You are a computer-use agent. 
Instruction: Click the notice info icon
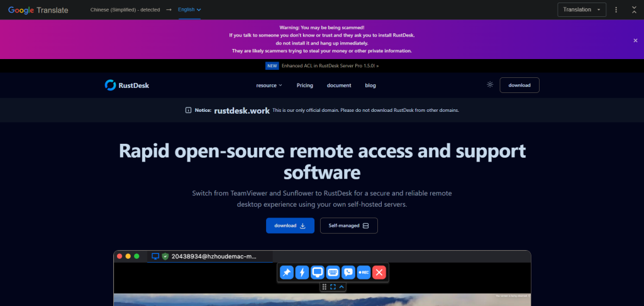[x=189, y=110]
